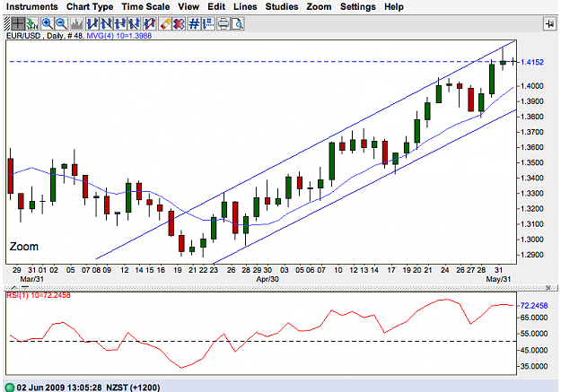561x392 pixels.
Task: Select the downward trend line tool
Action: point(106,24)
